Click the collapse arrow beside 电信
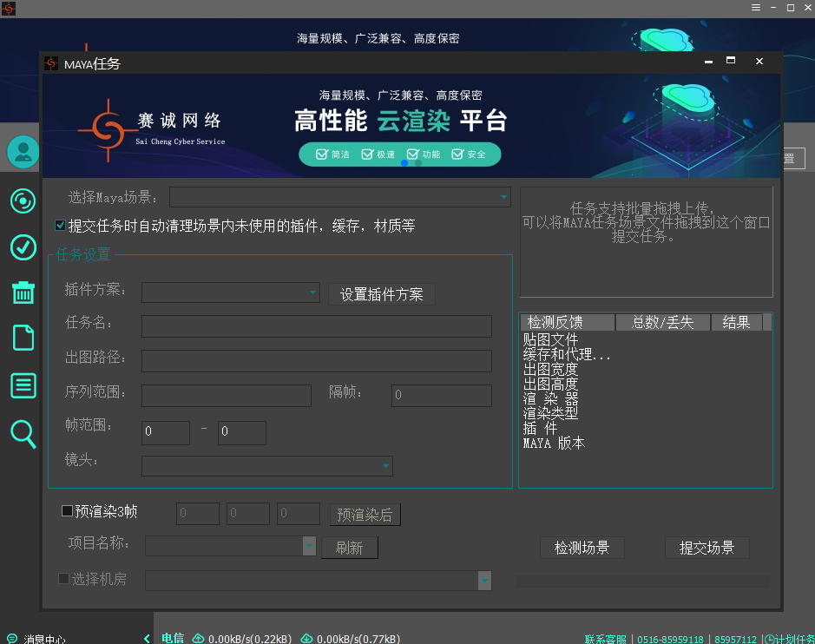Screen dimensions: 815x644 point(147,639)
